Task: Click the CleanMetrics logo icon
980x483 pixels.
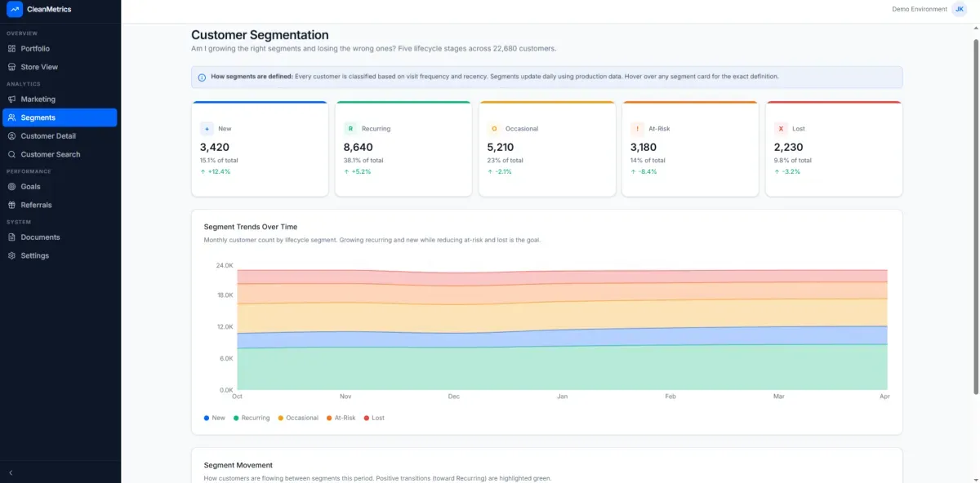Action: [x=14, y=9]
